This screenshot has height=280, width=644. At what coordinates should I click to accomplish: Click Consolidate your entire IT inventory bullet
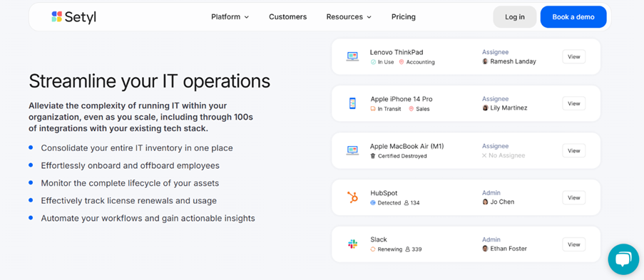click(137, 147)
